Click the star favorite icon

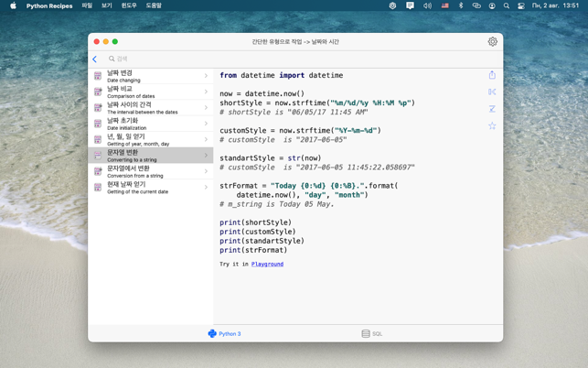(492, 125)
